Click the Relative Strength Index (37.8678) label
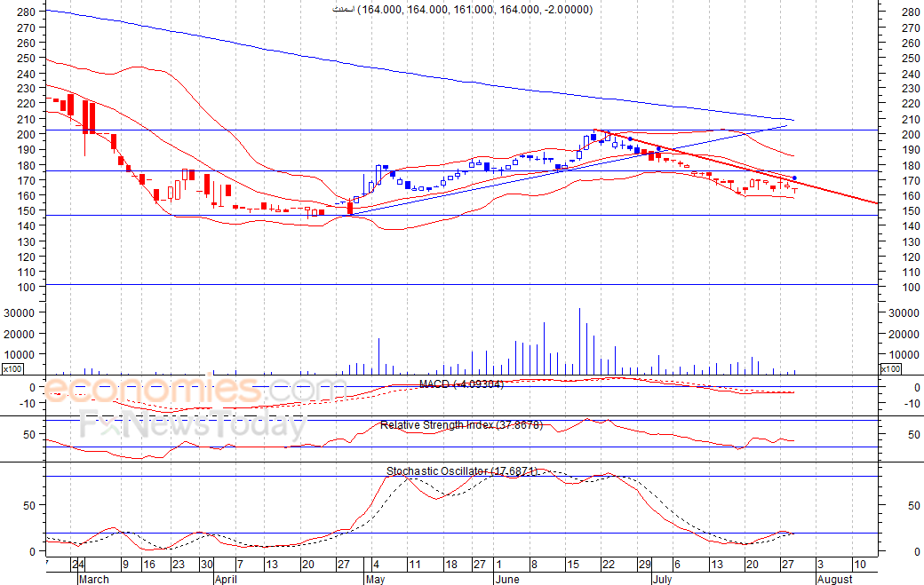The height and width of the screenshot is (585, 924). (461, 425)
